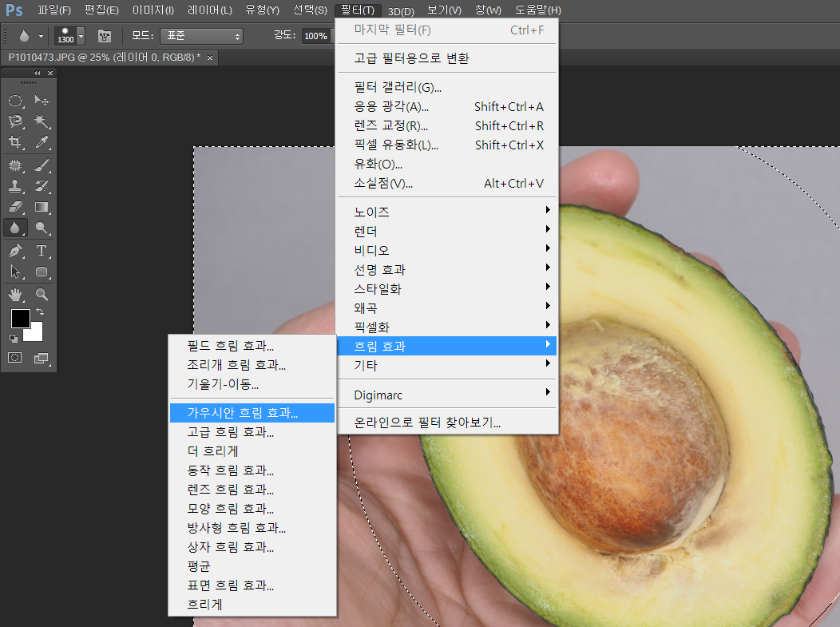Select the Hand tool
840x627 pixels.
[x=15, y=294]
